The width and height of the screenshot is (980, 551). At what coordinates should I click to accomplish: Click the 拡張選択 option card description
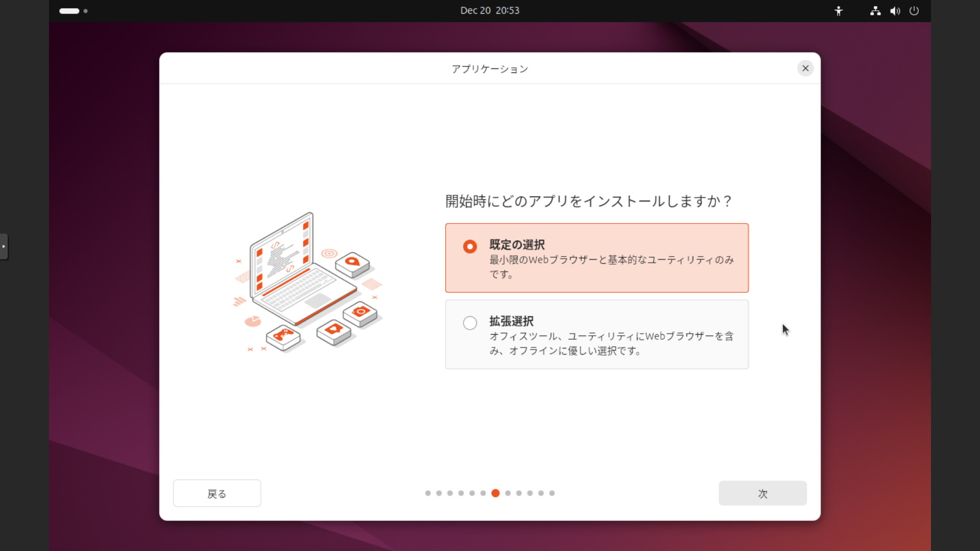click(611, 343)
